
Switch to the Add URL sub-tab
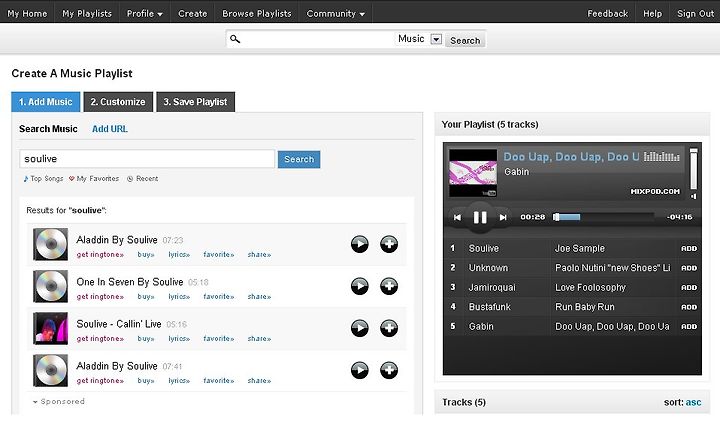[x=110, y=129]
